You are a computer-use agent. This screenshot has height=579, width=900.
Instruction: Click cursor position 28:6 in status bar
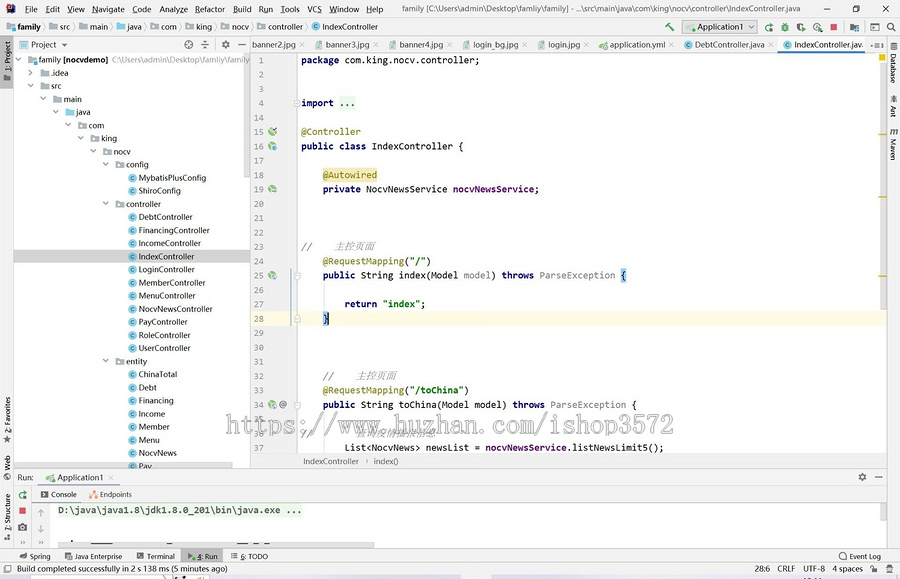pyautogui.click(x=762, y=569)
